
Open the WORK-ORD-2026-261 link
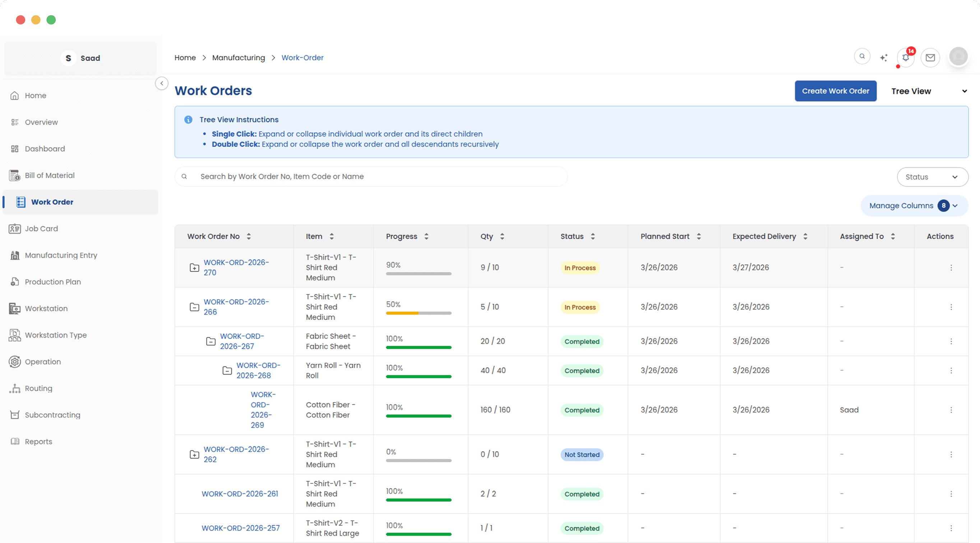tap(240, 494)
